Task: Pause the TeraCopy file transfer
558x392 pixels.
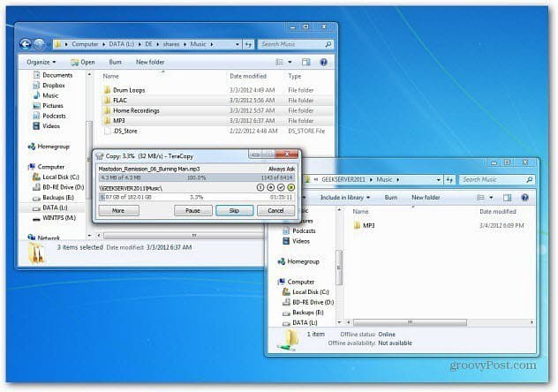Action: point(192,211)
